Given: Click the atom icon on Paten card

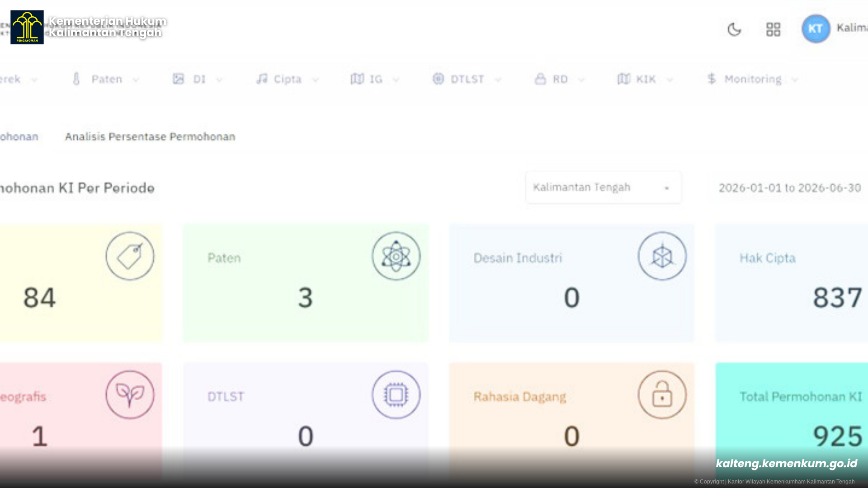Looking at the screenshot, I should (x=396, y=256).
